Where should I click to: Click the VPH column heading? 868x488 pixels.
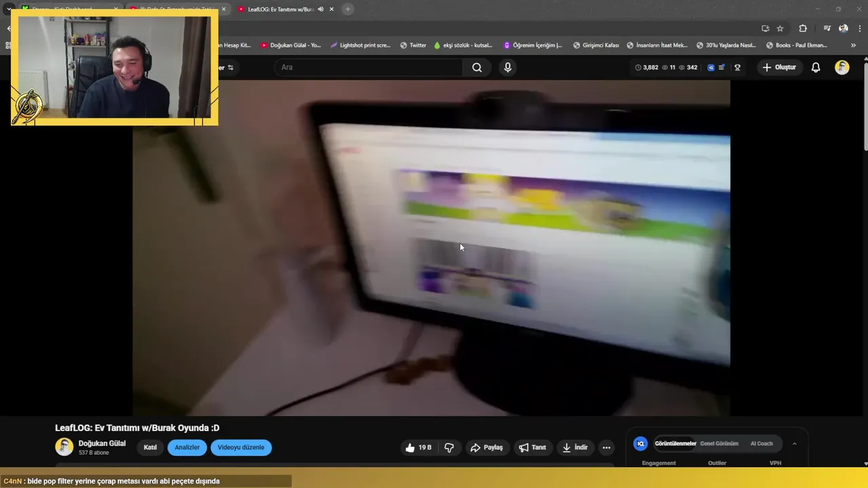[775, 463]
